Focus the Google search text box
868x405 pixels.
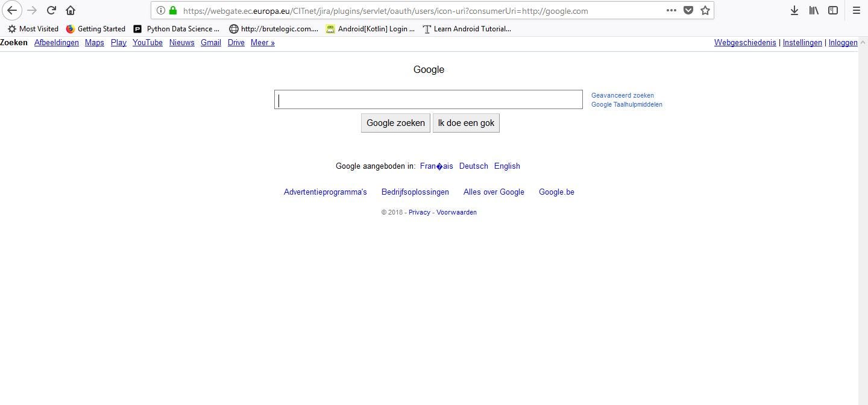[x=429, y=99]
